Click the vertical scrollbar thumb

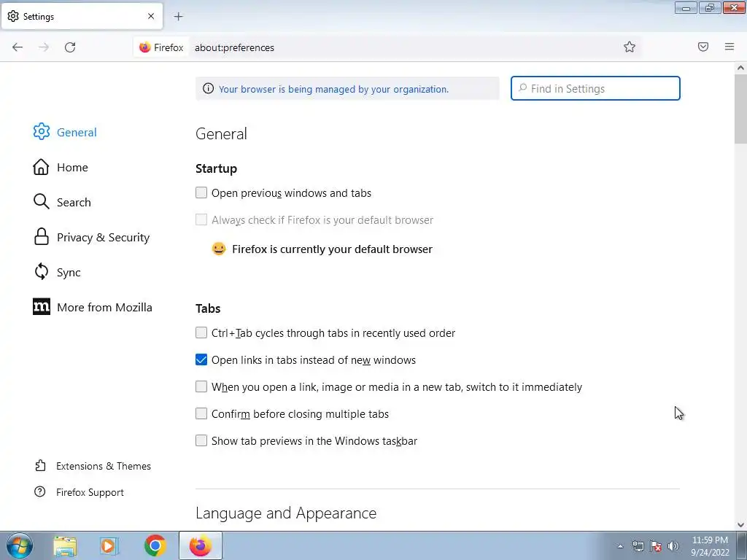click(x=740, y=109)
